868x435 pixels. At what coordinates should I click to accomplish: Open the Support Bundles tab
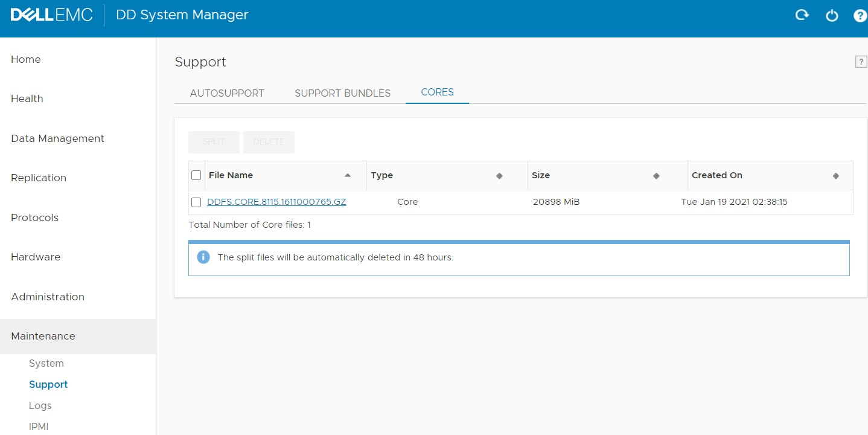click(x=342, y=93)
